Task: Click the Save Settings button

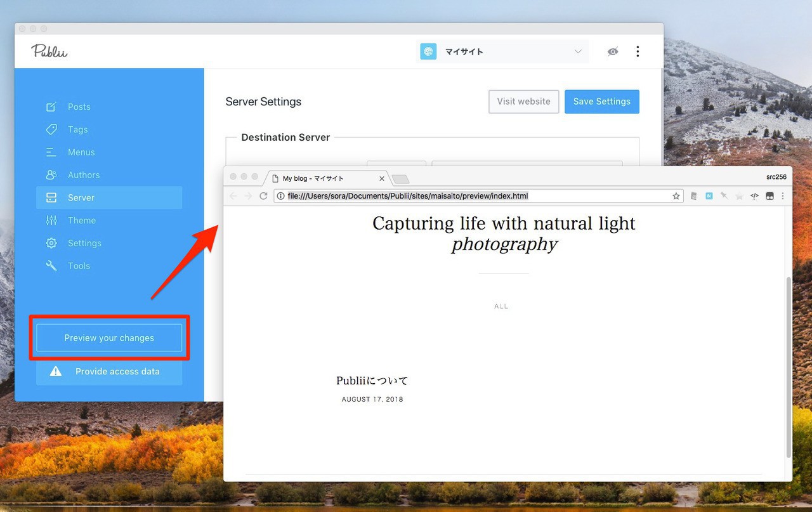Action: point(602,102)
